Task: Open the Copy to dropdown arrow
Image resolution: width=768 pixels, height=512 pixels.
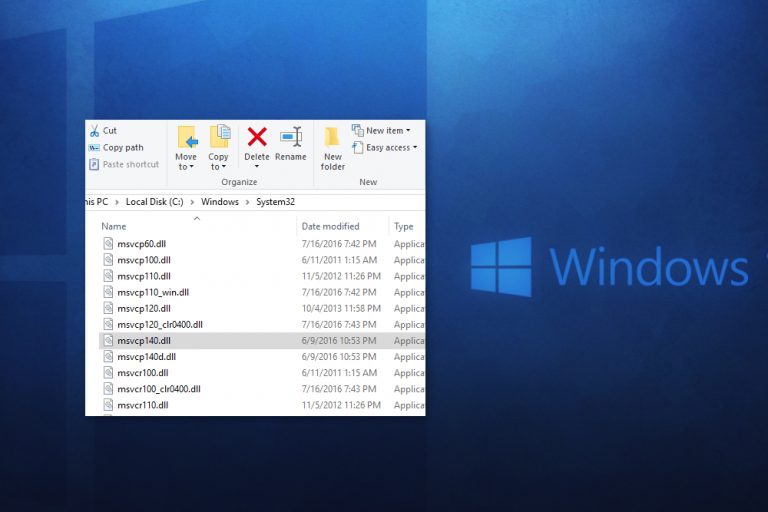Action: click(224, 167)
